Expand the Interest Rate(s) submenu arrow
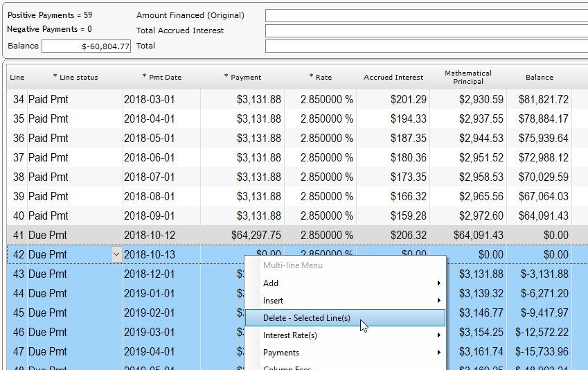588x370 pixels. tap(439, 335)
